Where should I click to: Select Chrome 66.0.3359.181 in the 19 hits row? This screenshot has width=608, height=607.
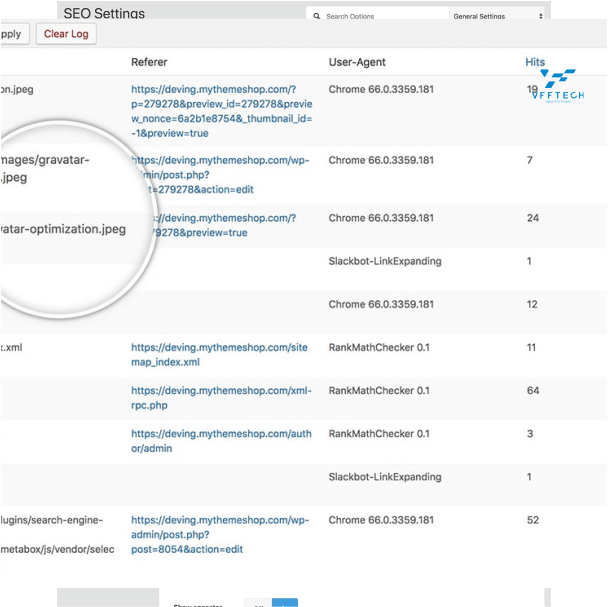(381, 89)
